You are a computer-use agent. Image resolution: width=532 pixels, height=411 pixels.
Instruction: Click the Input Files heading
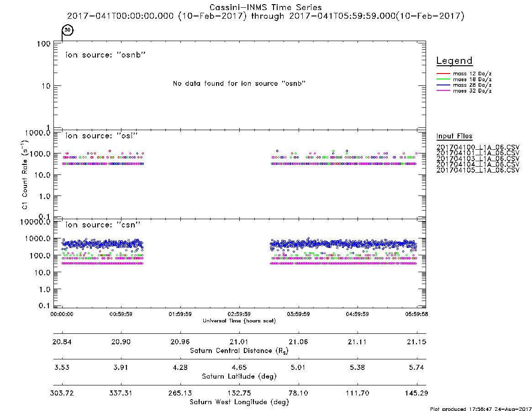point(454,136)
